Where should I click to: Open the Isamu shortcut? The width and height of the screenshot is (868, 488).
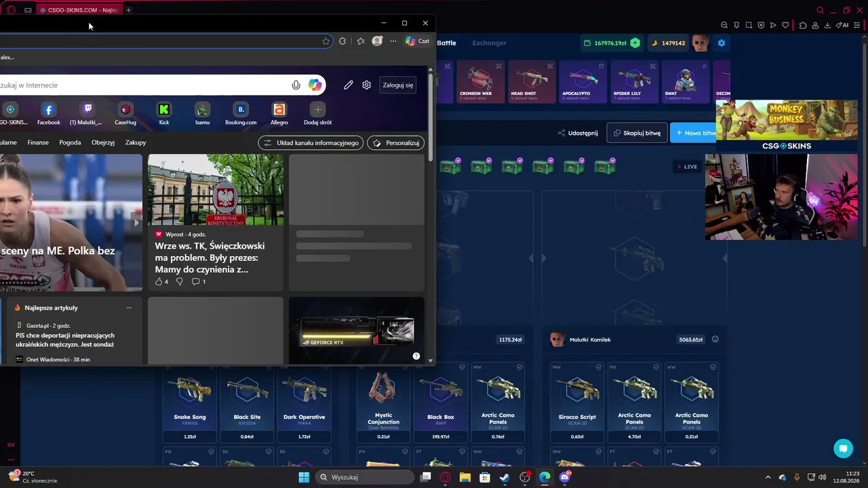[x=202, y=114]
